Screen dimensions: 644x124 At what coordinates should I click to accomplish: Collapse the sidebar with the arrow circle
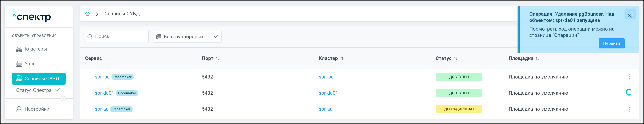pyautogui.click(x=63, y=99)
